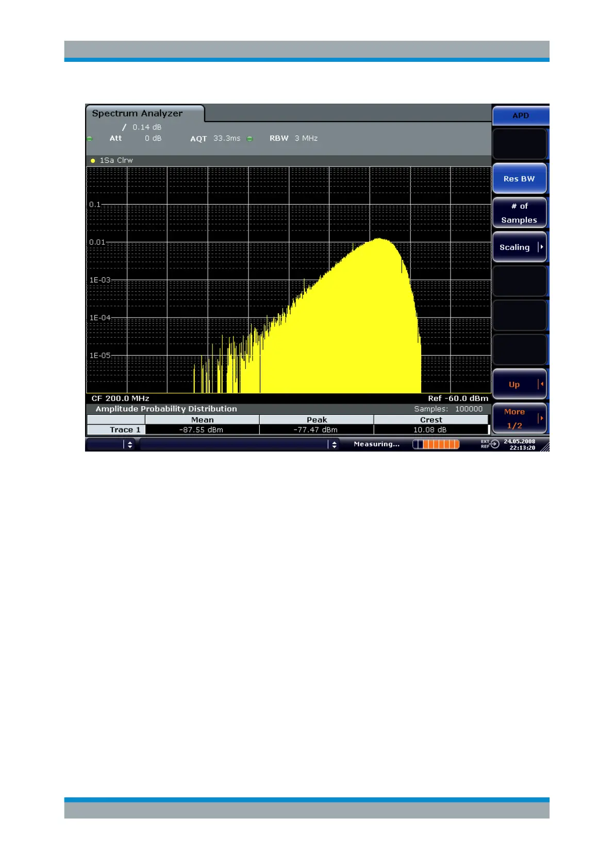Open the # of Samples softkey
614x868 pixels.
click(x=519, y=213)
